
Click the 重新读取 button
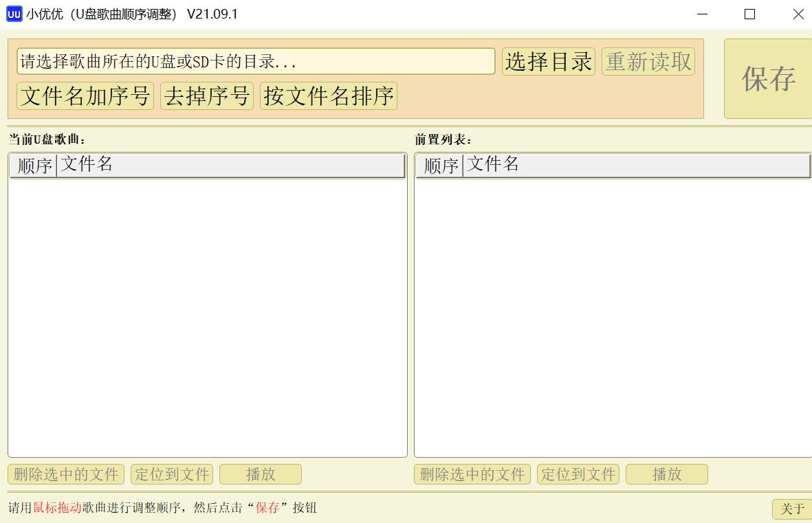(648, 62)
